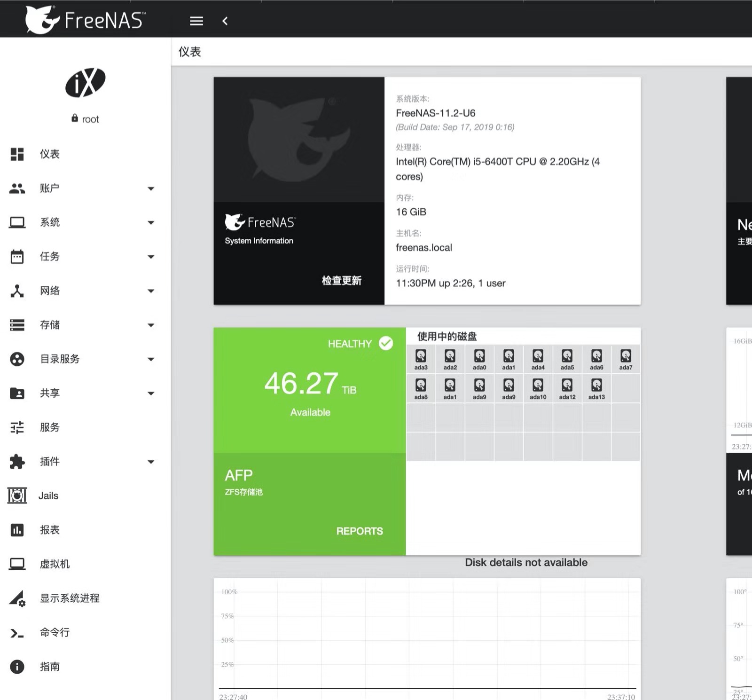Click the back arrow next to the menu
The width and height of the screenshot is (752, 700).
click(225, 21)
